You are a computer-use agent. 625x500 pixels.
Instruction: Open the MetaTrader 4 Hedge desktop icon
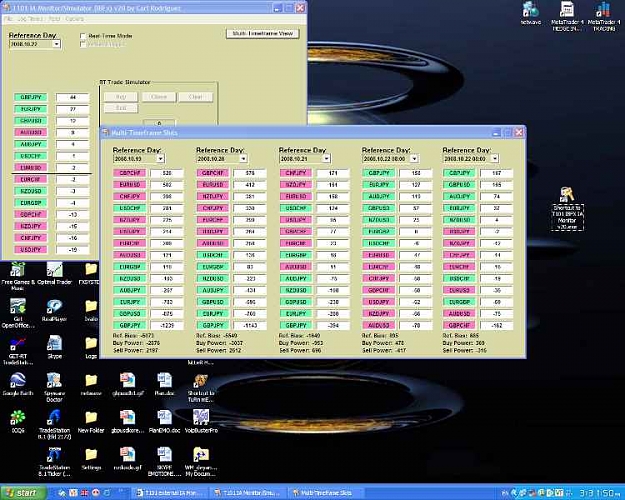pyautogui.click(x=567, y=16)
